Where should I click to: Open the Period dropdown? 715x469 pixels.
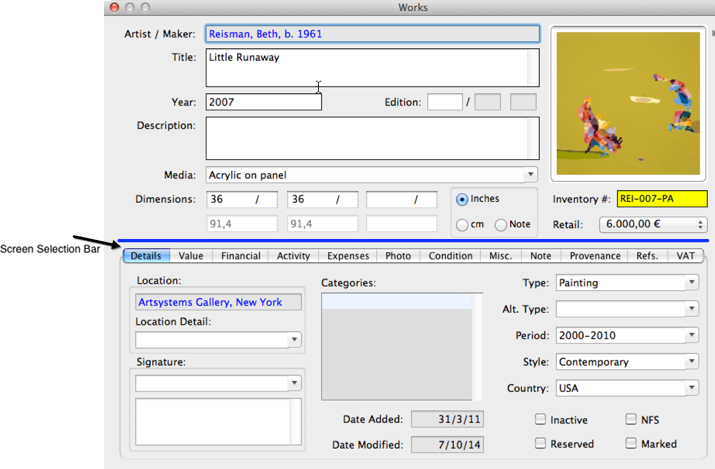tap(691, 336)
